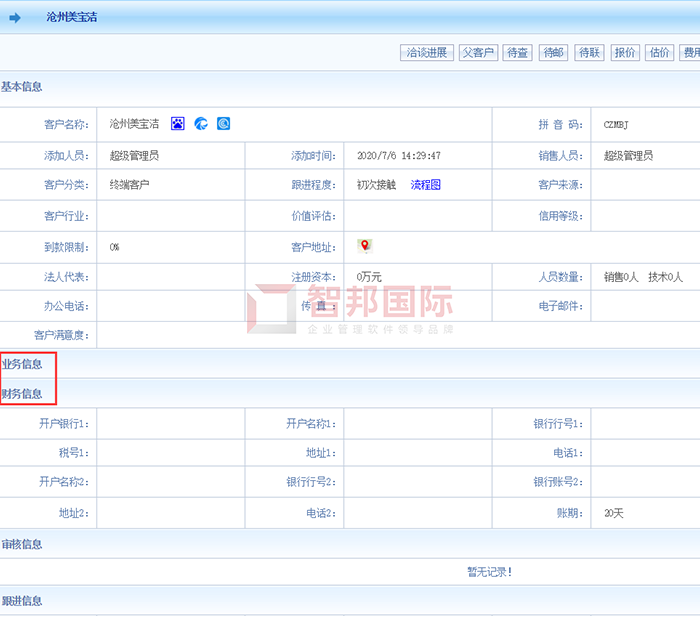Click the 销售0人 技术0人 headcount value
700x619 pixels.
click(x=643, y=277)
